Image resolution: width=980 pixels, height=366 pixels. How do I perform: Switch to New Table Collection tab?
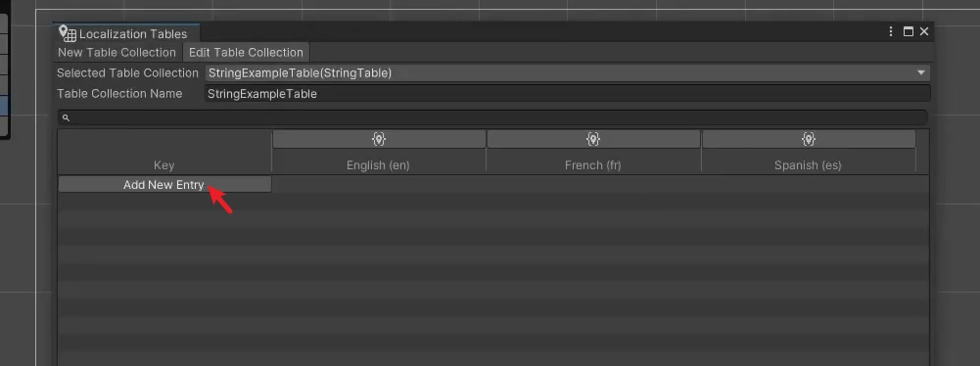pos(117,53)
